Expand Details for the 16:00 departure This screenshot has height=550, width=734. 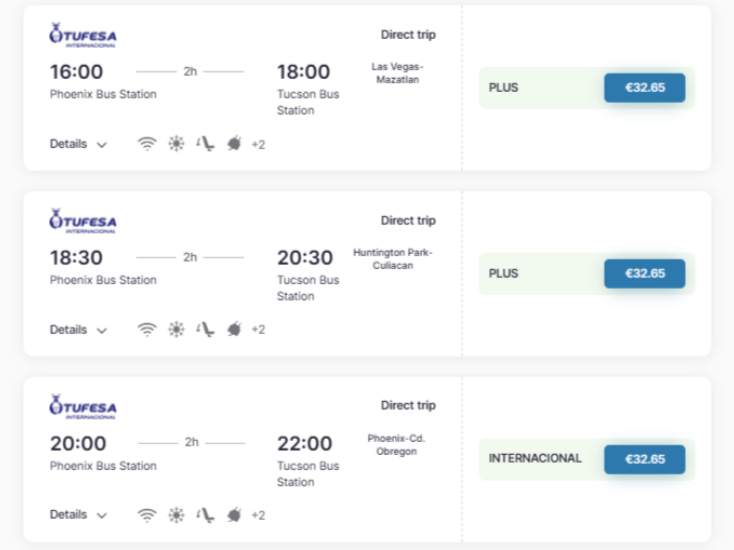(x=78, y=144)
